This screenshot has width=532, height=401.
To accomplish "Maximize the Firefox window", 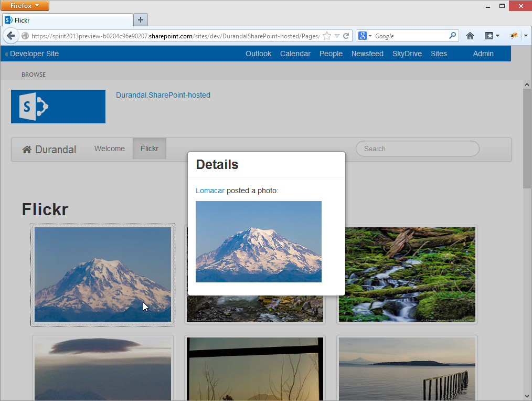I will 502,6.
